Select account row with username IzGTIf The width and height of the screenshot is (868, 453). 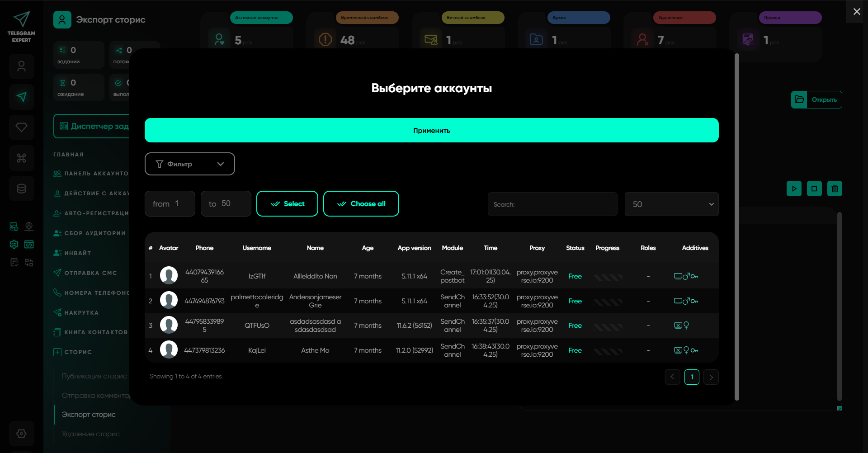tap(257, 276)
